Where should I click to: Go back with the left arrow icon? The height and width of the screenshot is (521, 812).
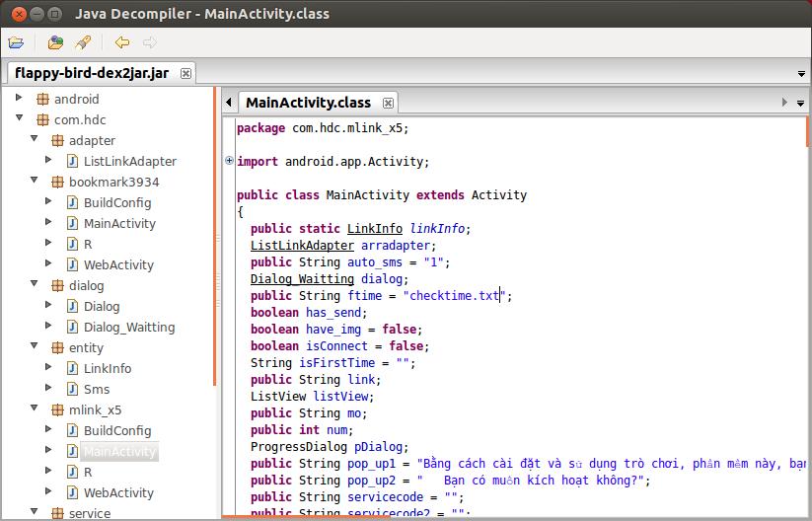[x=122, y=42]
